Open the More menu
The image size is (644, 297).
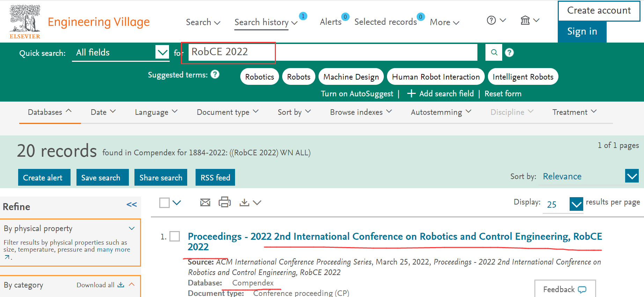coord(444,22)
